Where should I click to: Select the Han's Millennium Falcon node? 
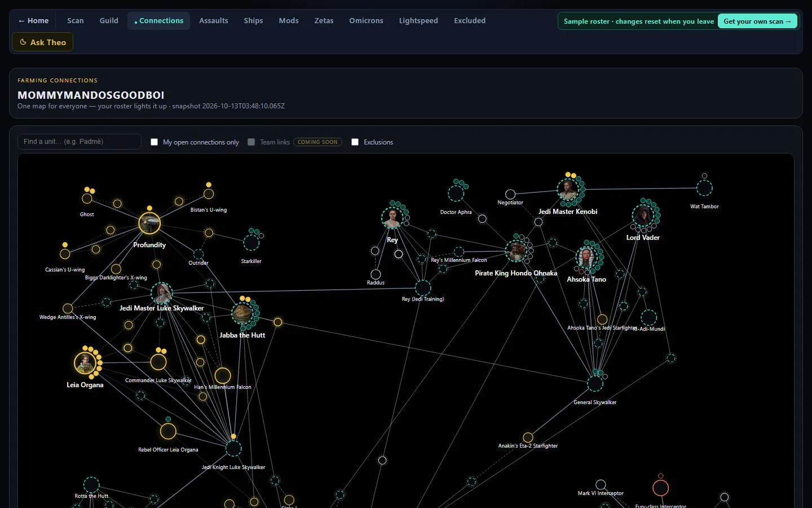[223, 375]
